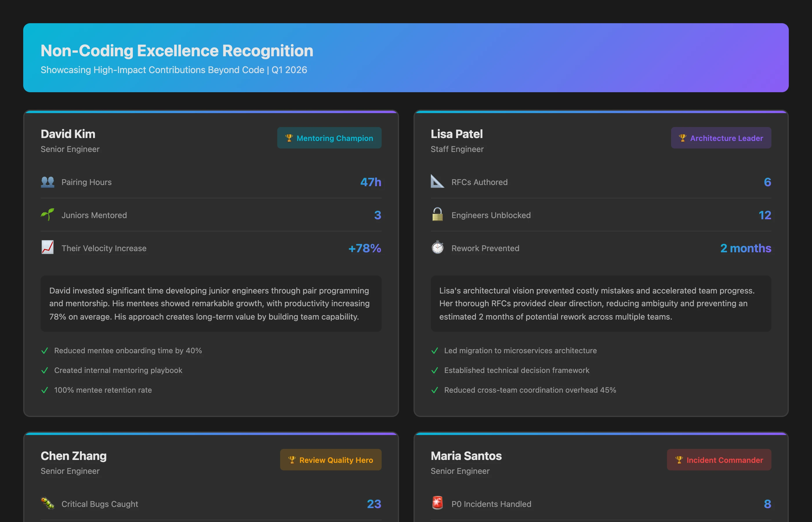Click the 47h pairing hours value
Viewport: 812px width, 522px height.
coord(371,182)
